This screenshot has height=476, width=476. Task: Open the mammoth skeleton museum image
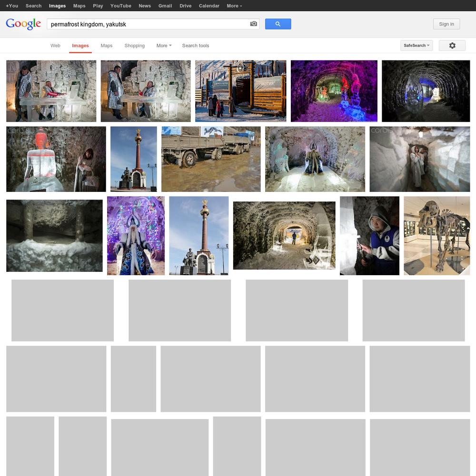(x=437, y=236)
